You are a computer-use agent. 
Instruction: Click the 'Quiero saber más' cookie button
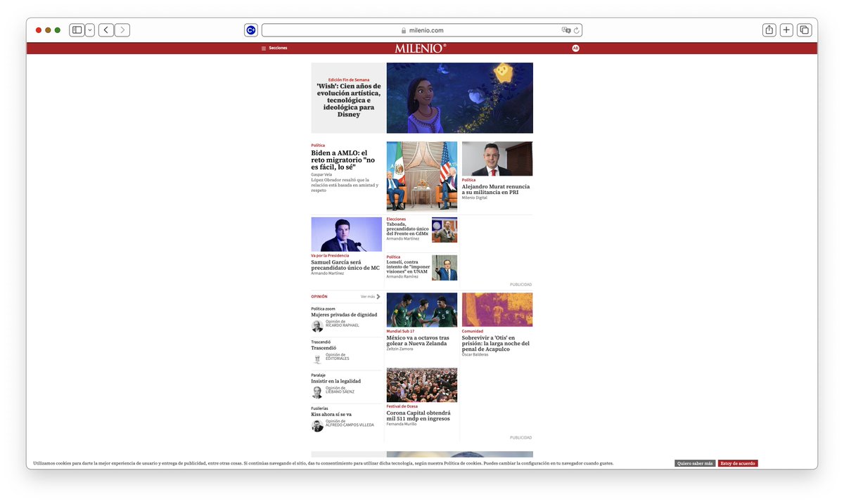point(695,463)
